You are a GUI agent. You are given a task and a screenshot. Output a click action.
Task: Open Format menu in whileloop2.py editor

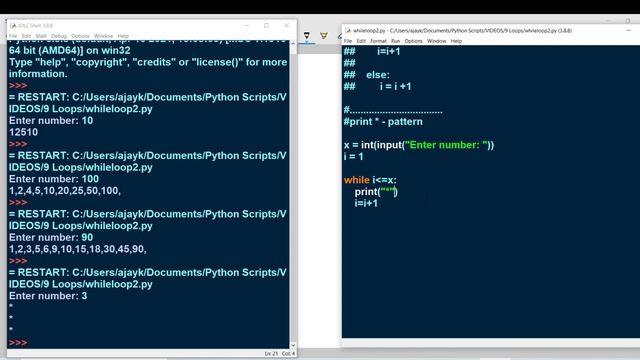point(378,41)
